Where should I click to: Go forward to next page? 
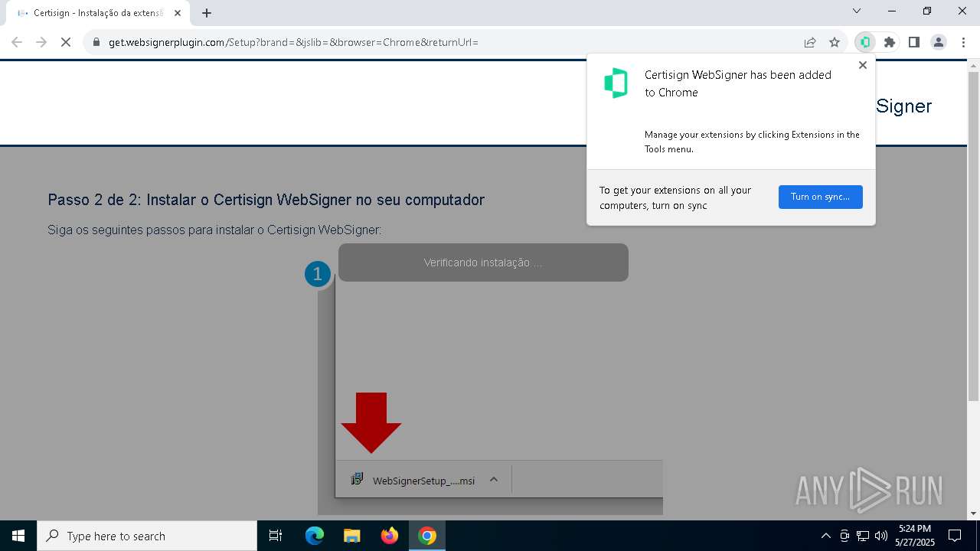tap(41, 42)
